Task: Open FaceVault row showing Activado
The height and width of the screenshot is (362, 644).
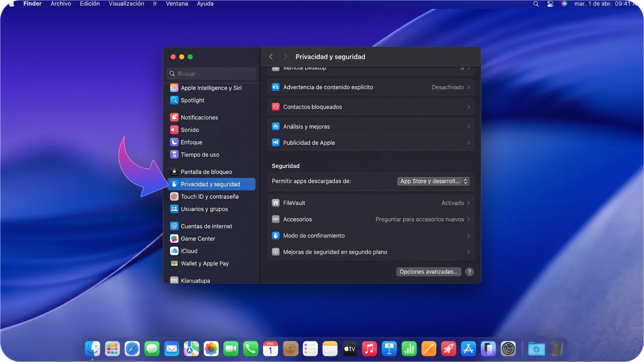Action: (x=371, y=203)
